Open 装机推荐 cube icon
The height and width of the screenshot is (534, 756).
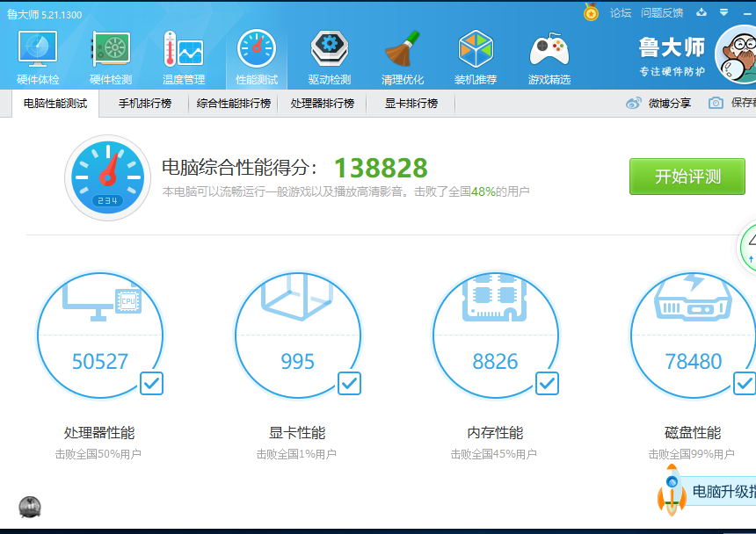click(476, 48)
